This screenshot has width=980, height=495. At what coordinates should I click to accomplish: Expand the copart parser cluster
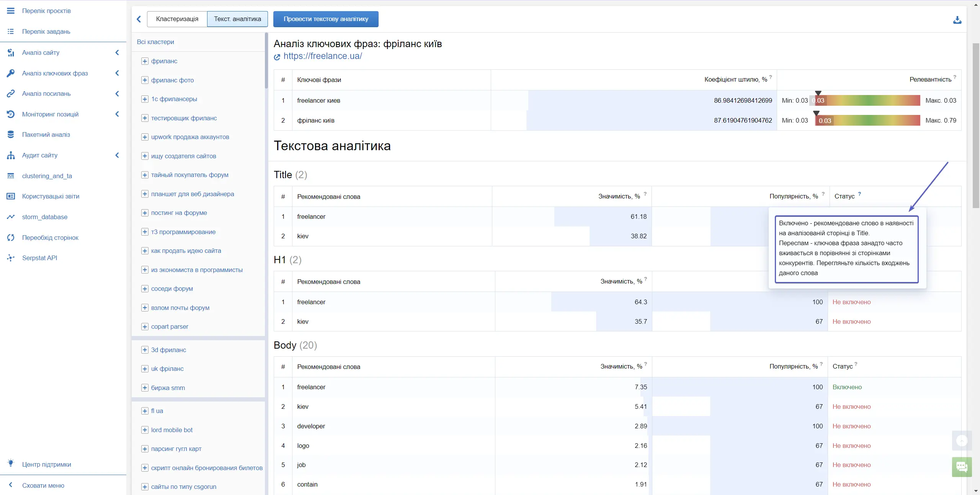(x=145, y=327)
